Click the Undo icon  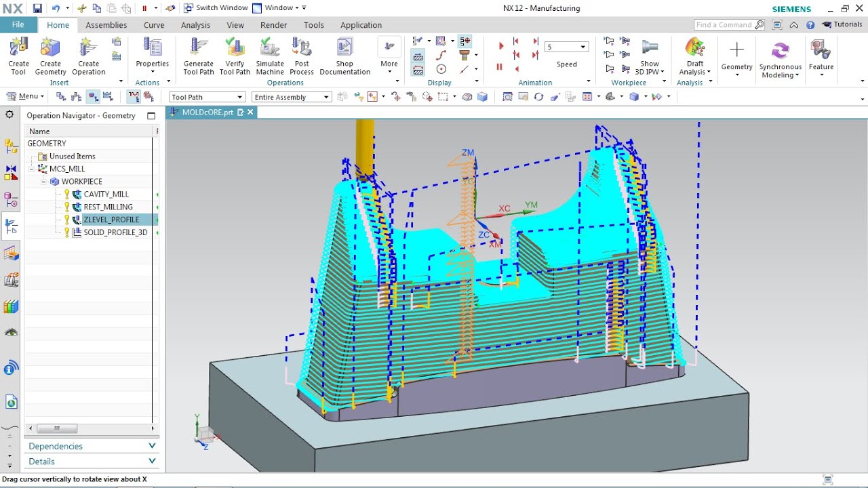[56, 8]
